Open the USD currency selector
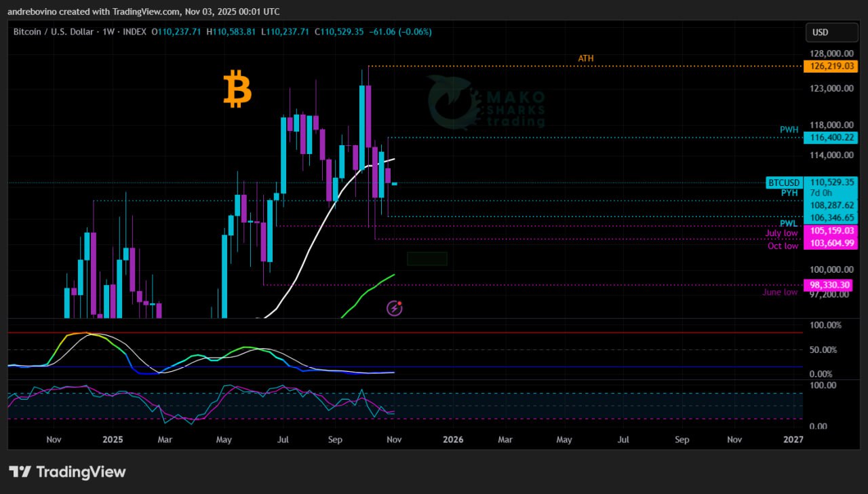 click(829, 32)
